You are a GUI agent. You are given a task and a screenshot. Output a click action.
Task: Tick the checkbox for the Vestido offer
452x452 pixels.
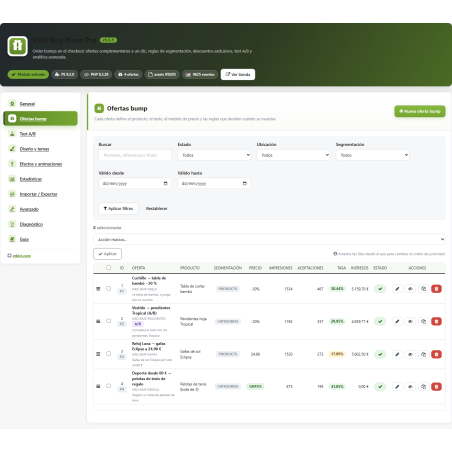tap(108, 321)
